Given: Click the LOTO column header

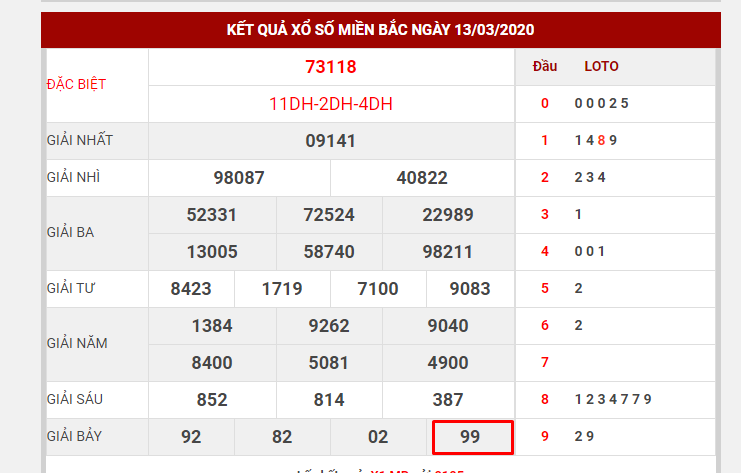Looking at the screenshot, I should pos(601,67).
